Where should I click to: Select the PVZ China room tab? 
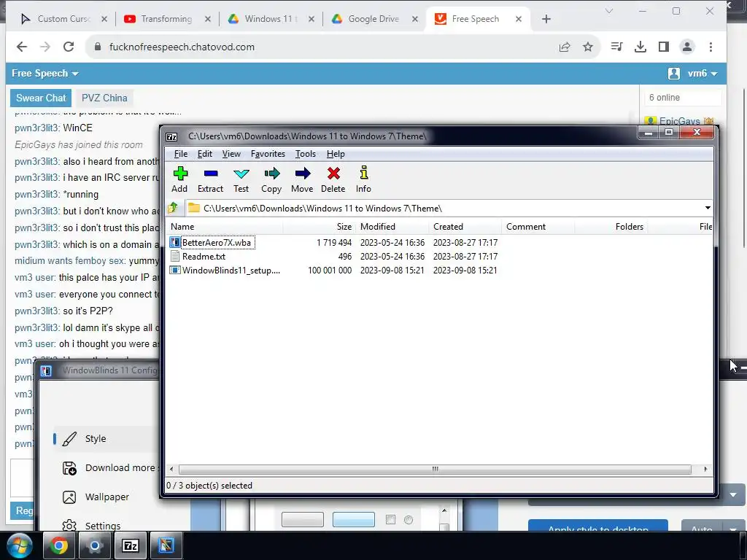pos(104,98)
